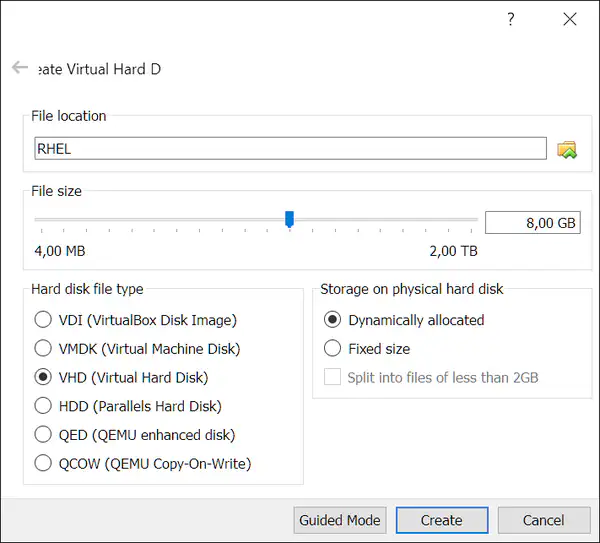Choose VHD (Virtual Hard Disk) type
This screenshot has height=543, width=600.
[43, 378]
